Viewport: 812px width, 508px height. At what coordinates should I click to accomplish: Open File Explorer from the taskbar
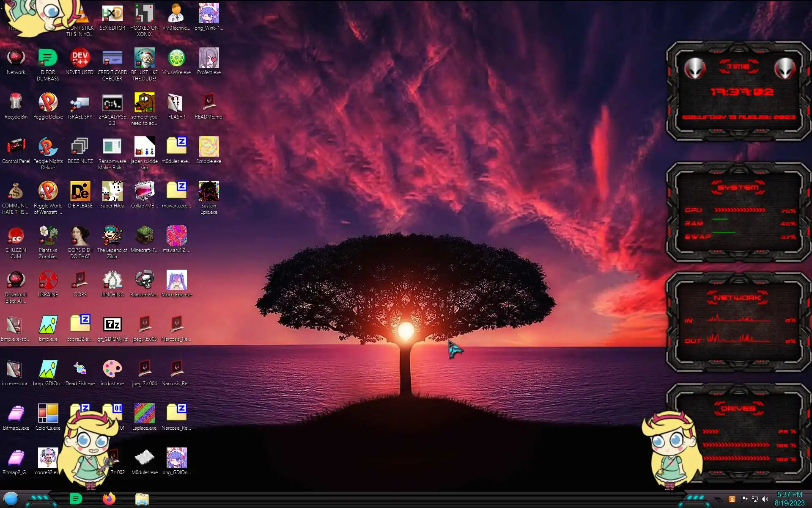coord(142,499)
